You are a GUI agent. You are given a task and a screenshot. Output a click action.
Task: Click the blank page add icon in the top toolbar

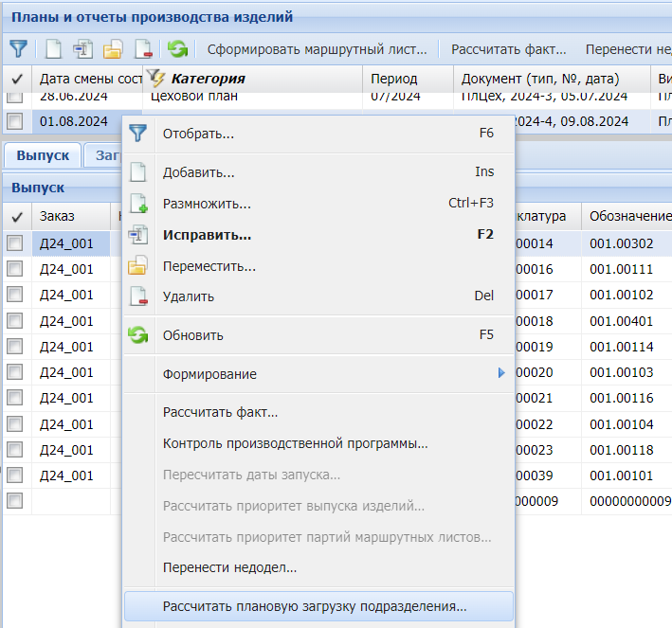point(54,48)
